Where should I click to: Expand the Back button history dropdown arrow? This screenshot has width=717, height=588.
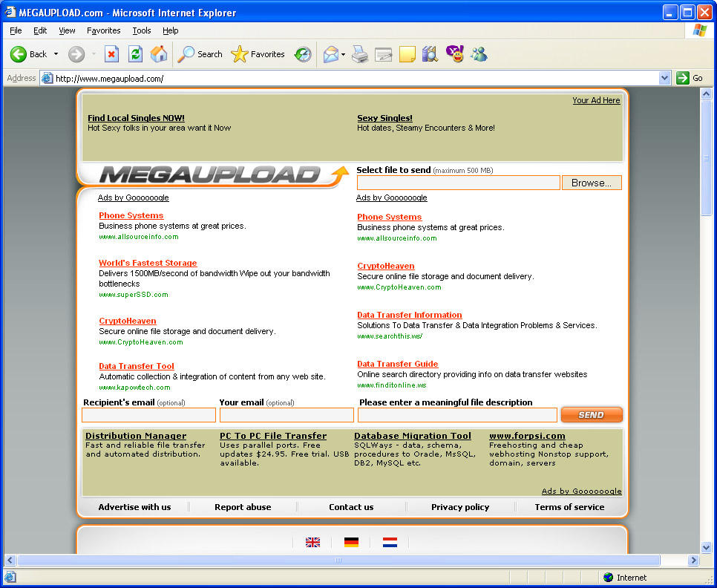pos(56,54)
